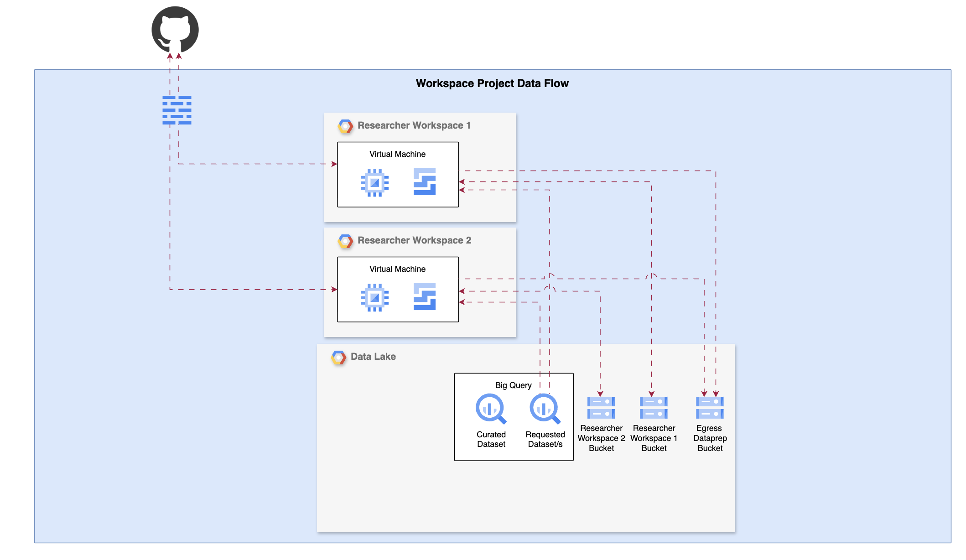Click the GitHub logo icon

tap(175, 30)
